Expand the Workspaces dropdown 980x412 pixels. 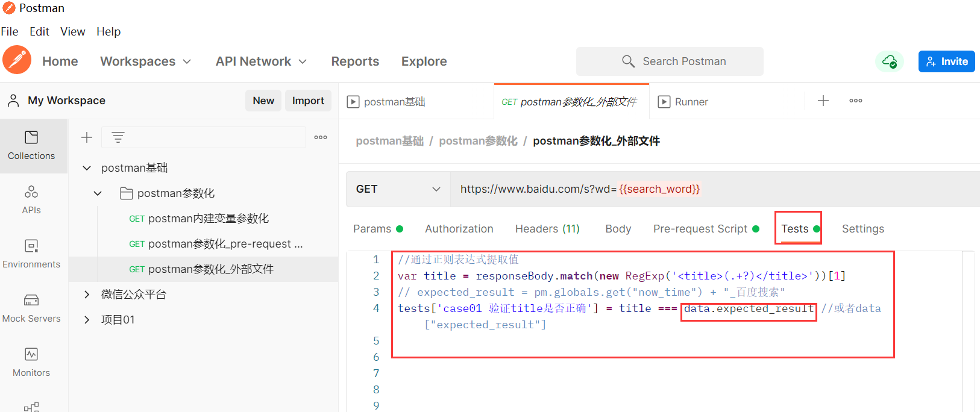pyautogui.click(x=145, y=61)
